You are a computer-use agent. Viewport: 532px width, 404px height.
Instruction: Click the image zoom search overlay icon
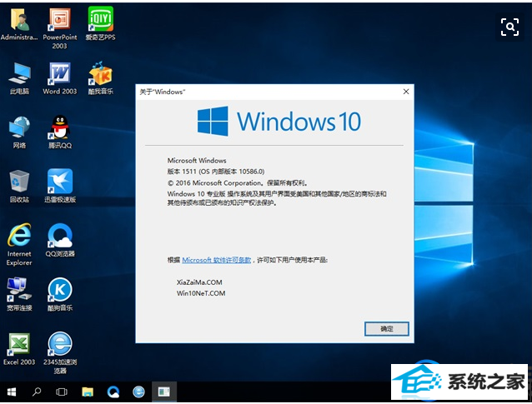pyautogui.click(x=509, y=27)
